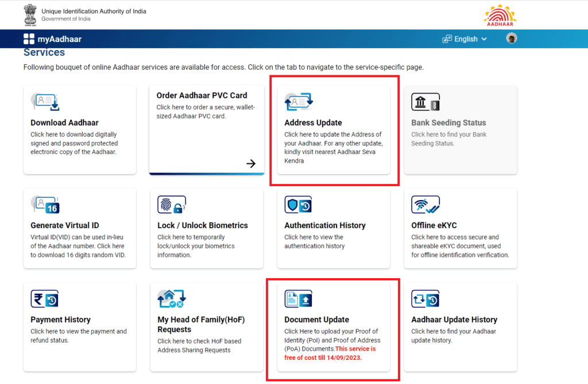
Task: Click the Bank Seeding Status bank icon
Action: (425, 102)
